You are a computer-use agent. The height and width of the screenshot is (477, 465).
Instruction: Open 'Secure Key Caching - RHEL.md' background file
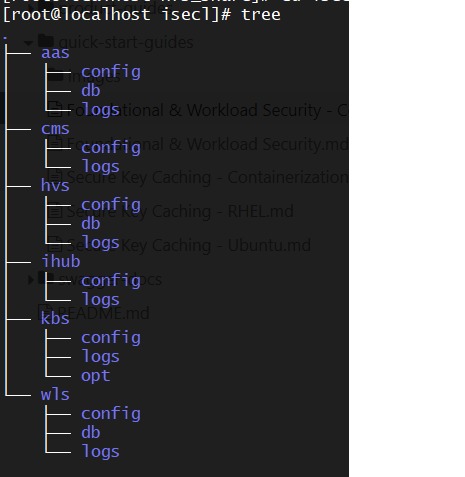180,211
